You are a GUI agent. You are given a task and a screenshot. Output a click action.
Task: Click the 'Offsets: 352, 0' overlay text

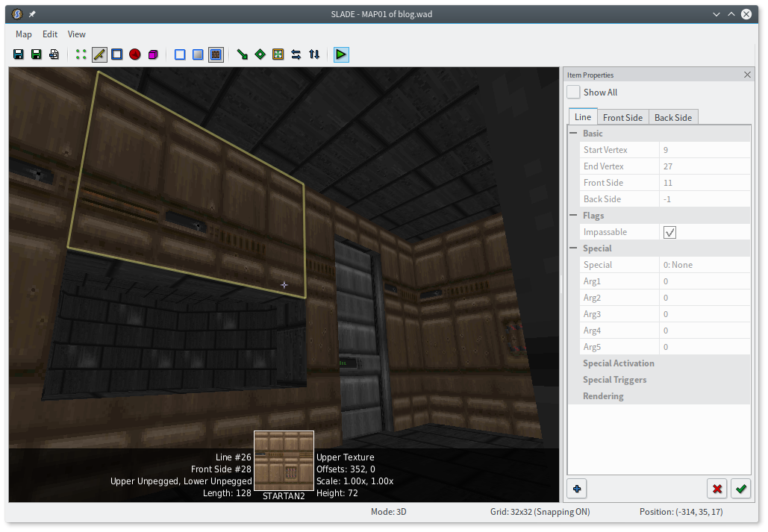coord(346,469)
